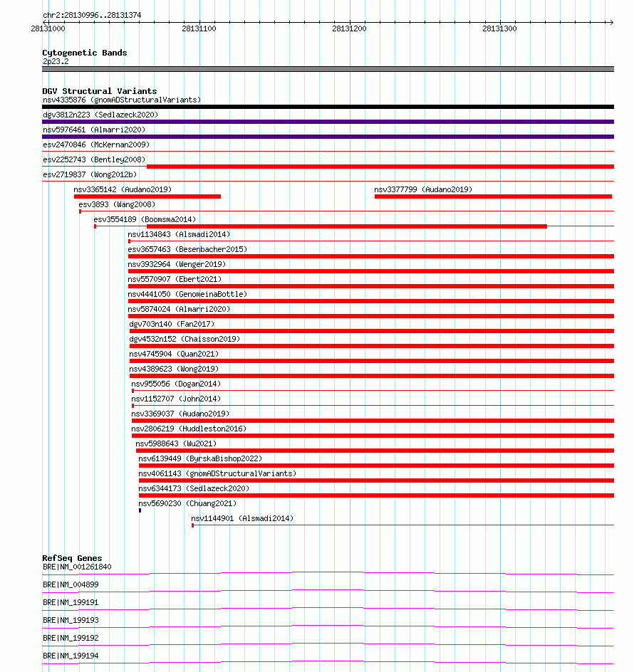The width and height of the screenshot is (634, 672).
Task: Click esv3554189 (Boomsma2014) label
Action: [145, 219]
